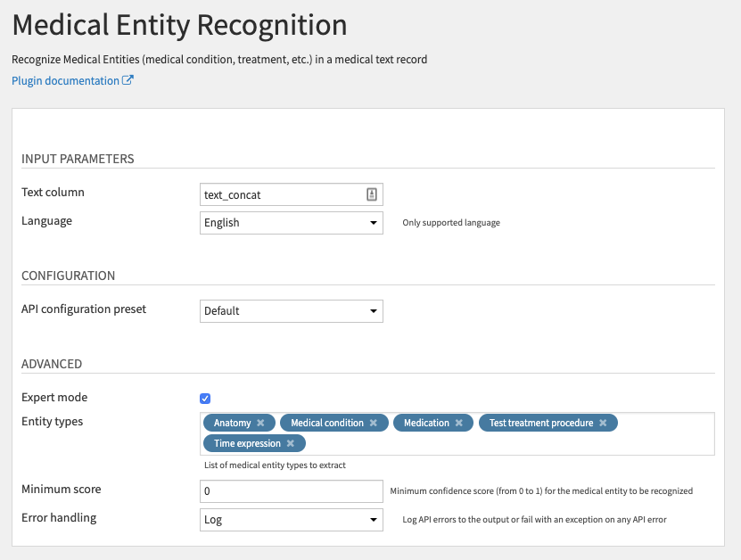
Task: Remove the Anatomy entity type tag
Action: [x=260, y=423]
